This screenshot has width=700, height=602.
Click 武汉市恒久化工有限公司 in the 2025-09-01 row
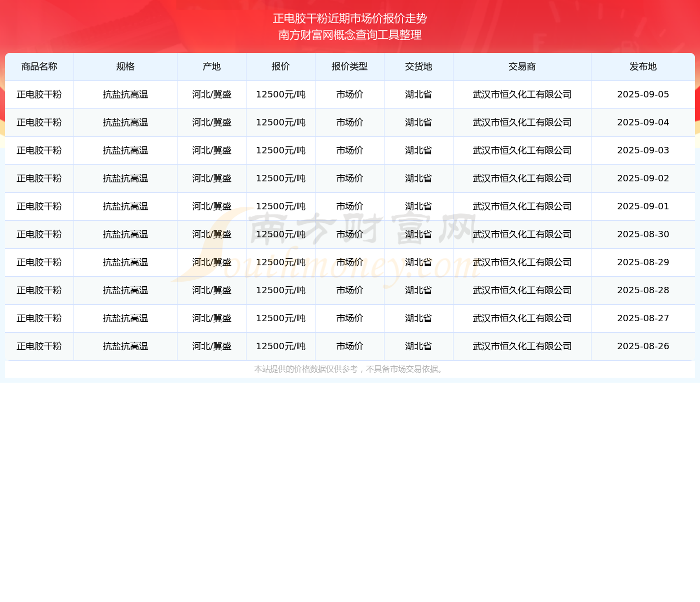(x=522, y=206)
